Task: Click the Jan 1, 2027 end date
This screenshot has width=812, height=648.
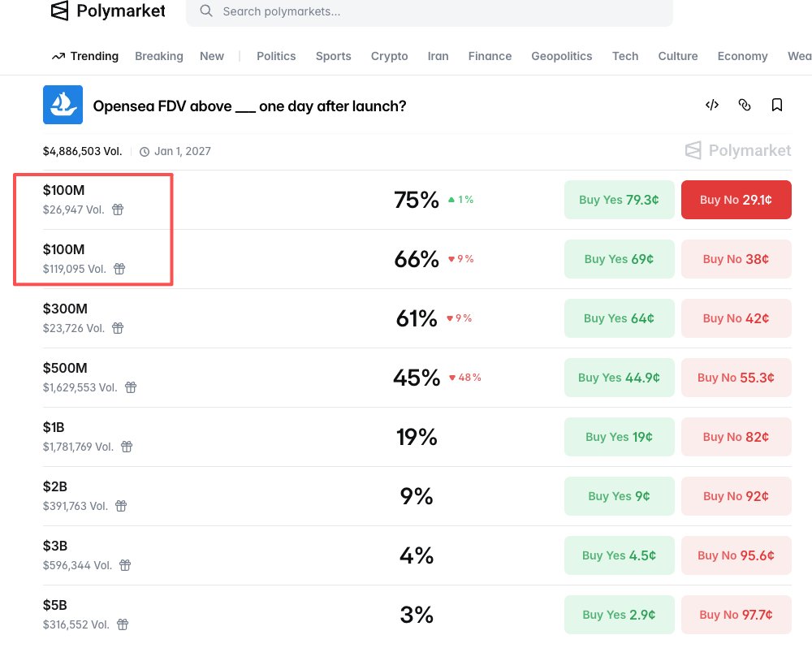Action: point(182,151)
